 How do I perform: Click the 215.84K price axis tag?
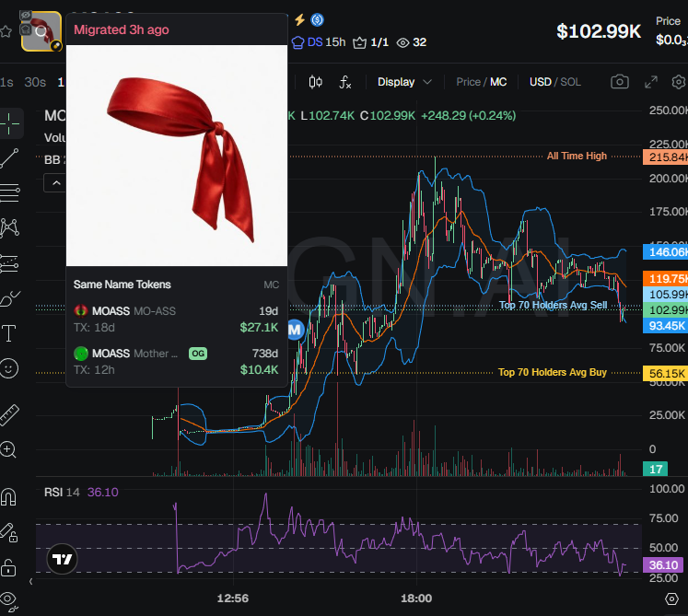tap(665, 157)
